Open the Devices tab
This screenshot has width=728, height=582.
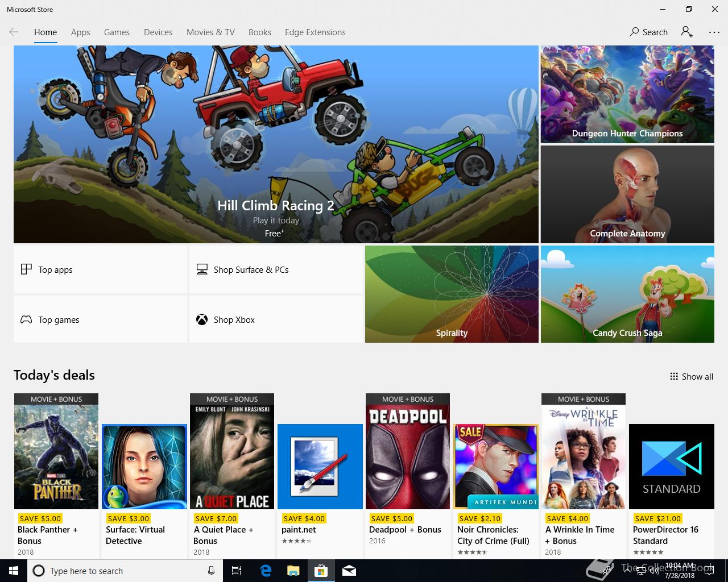coord(158,32)
